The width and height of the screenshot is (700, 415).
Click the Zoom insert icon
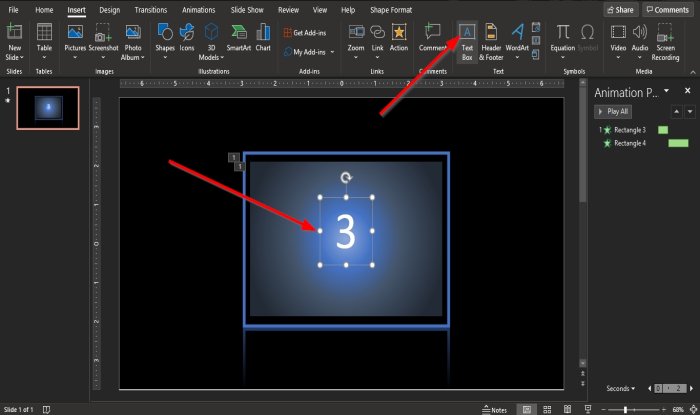click(x=356, y=32)
